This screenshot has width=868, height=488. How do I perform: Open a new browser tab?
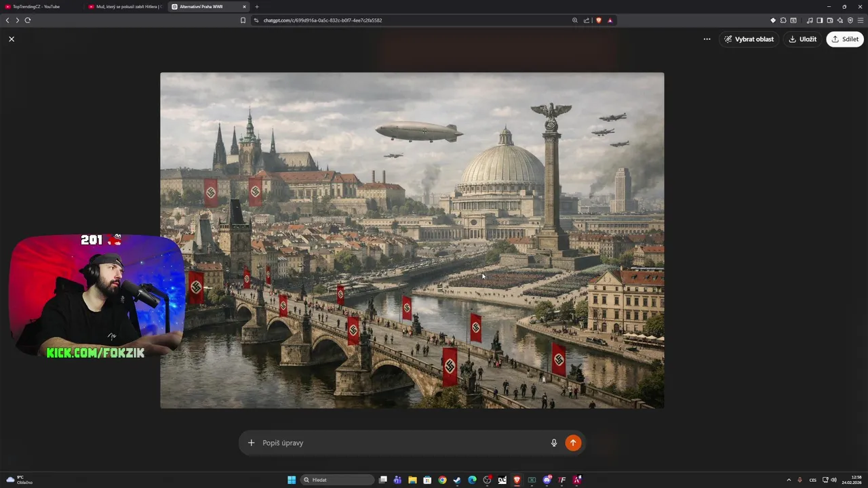point(257,7)
